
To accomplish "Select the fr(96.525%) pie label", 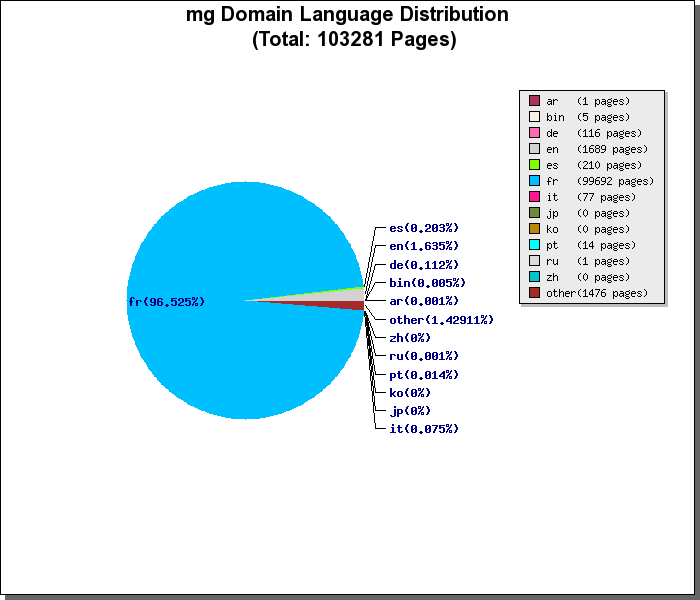I will coord(167,302).
